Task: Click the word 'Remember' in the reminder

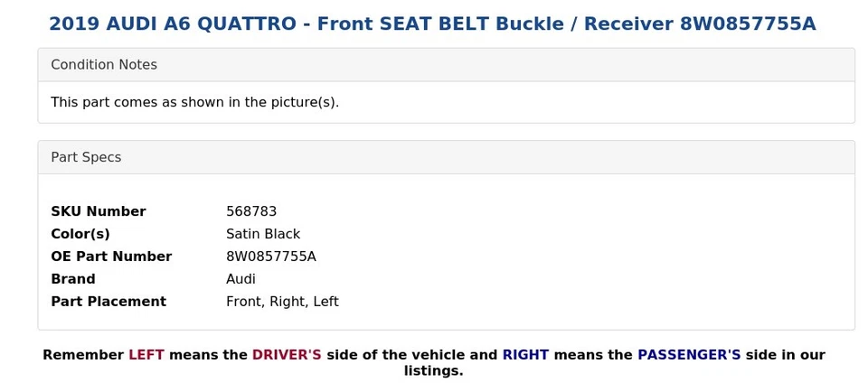Action: pos(83,355)
